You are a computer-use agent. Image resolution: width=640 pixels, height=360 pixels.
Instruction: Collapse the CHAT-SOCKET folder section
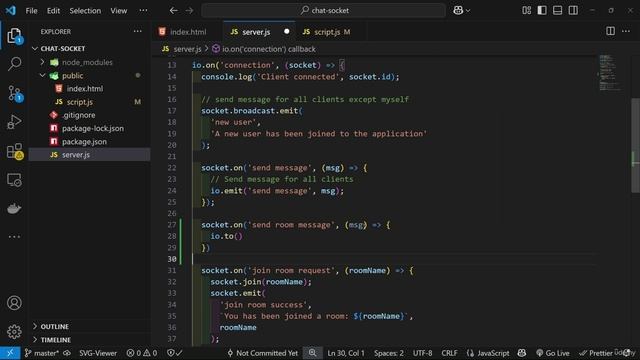(x=62, y=49)
